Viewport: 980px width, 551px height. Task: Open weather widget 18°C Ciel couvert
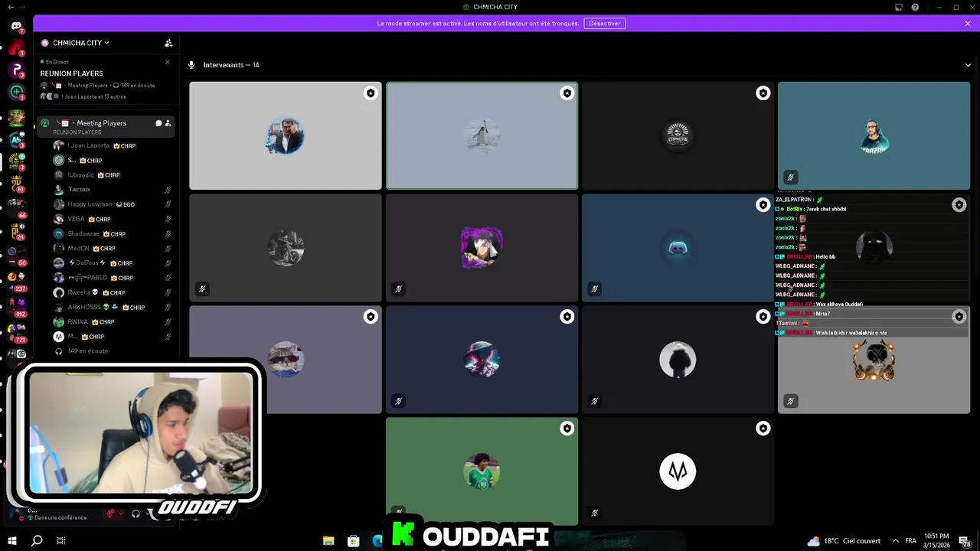tap(844, 541)
